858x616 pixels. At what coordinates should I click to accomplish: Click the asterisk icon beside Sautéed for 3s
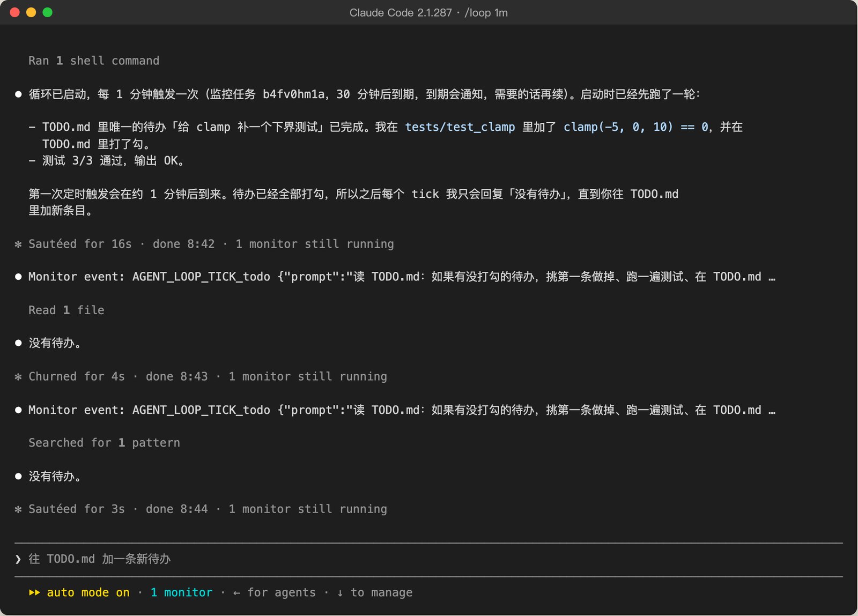(x=18, y=509)
